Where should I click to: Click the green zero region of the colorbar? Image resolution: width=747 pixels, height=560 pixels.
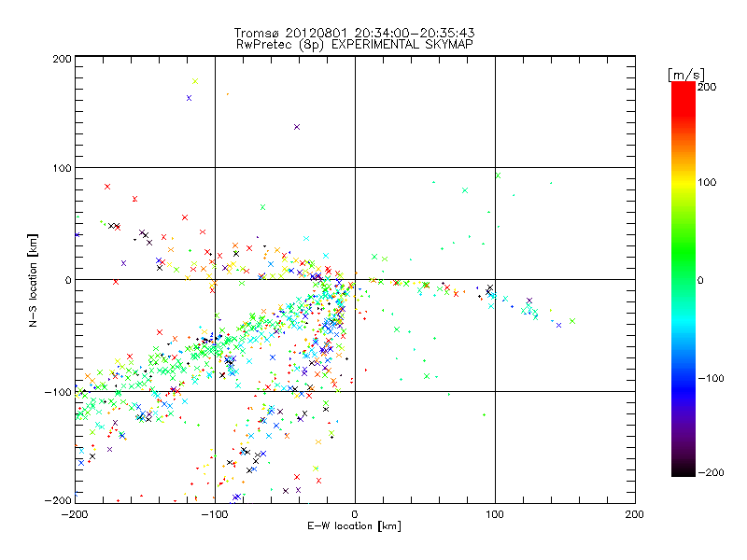684,279
